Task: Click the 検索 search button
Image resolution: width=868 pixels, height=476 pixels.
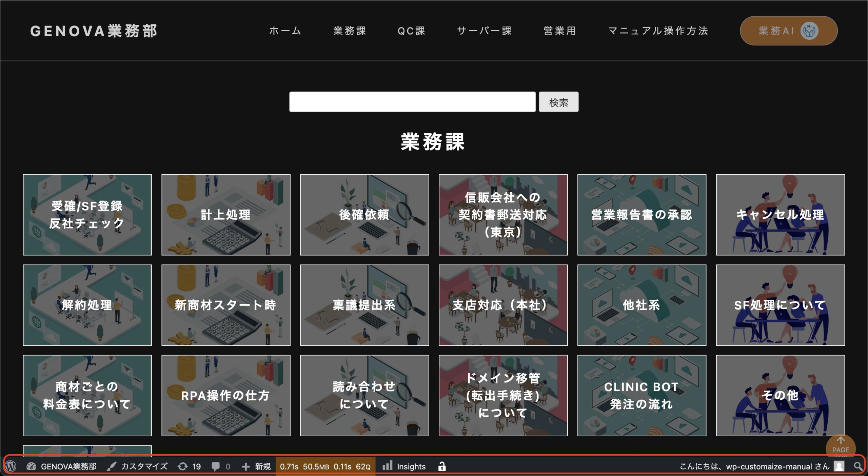Action: click(x=558, y=102)
